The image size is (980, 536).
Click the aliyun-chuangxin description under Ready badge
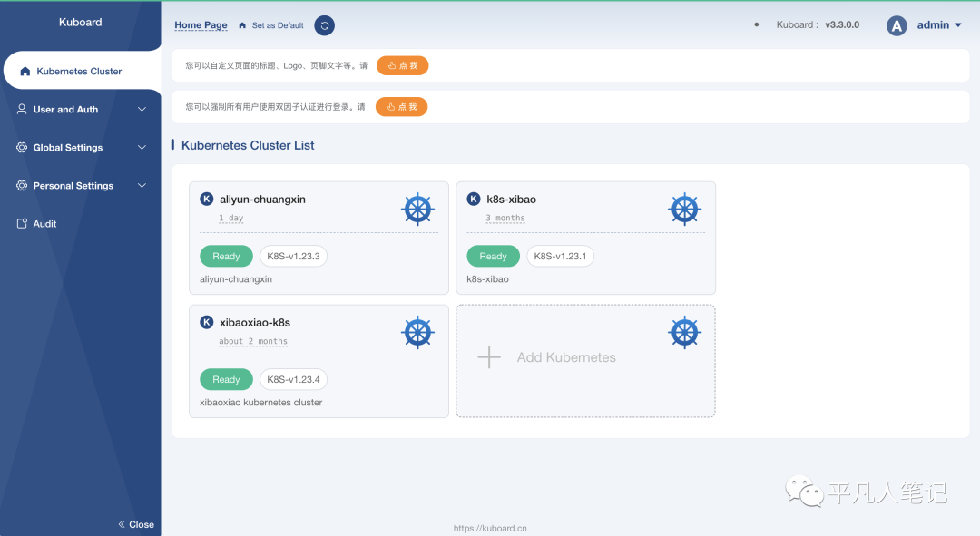(x=236, y=279)
